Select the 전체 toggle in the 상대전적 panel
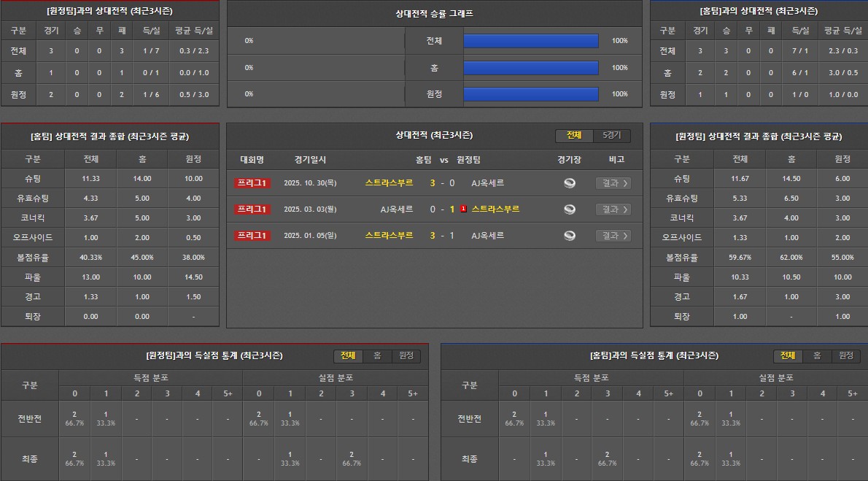This screenshot has height=481, width=868. click(574, 136)
